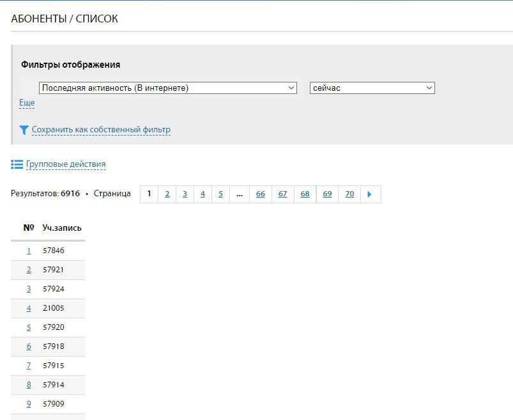Open the 'Последняя активность (В интернете)' dropdown
This screenshot has width=513, height=420.
[x=168, y=88]
